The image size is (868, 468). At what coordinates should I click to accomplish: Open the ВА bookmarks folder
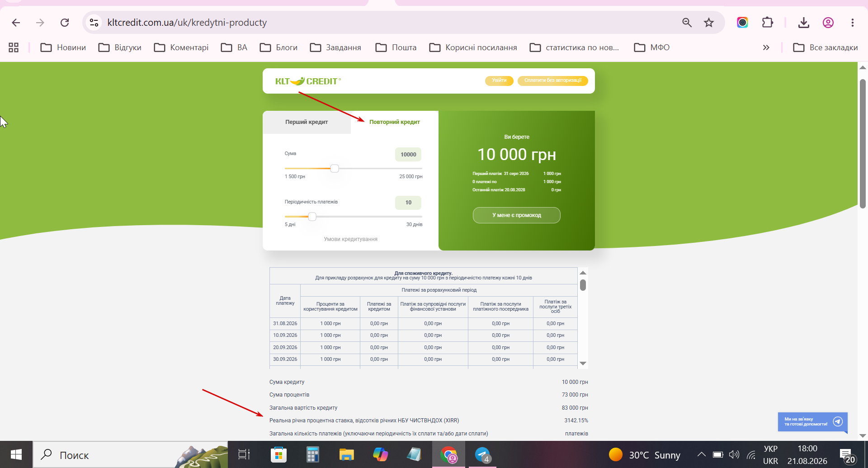[234, 47]
